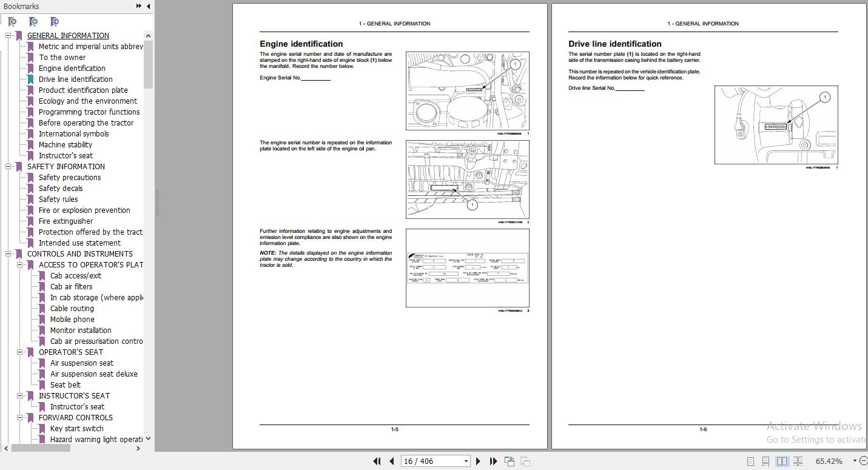Jump to the first page arrow
Viewport: 868px width, 470px height.
(x=377, y=461)
